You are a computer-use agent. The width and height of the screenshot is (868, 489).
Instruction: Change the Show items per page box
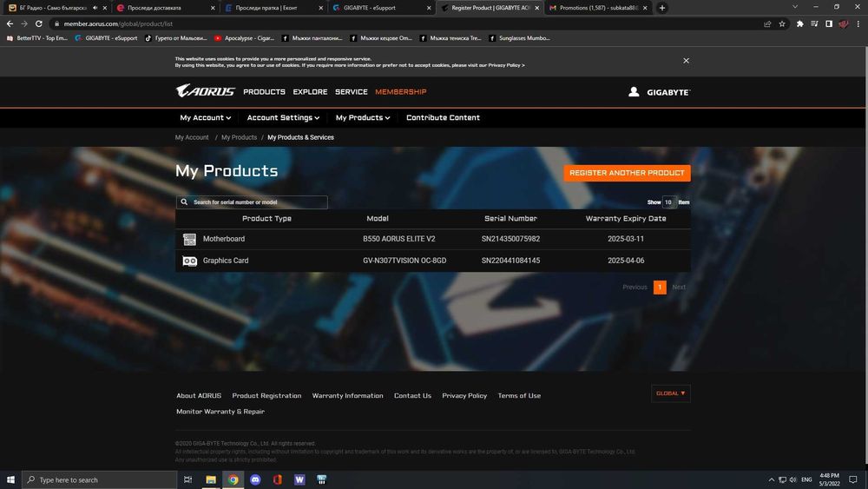668,202
